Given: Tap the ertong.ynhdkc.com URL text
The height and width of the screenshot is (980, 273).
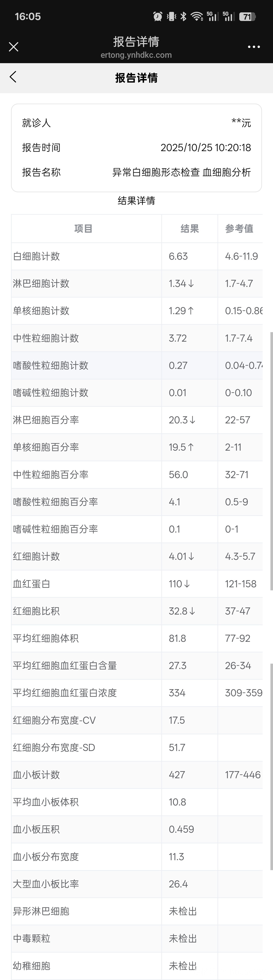Looking at the screenshot, I should pyautogui.click(x=136, y=55).
